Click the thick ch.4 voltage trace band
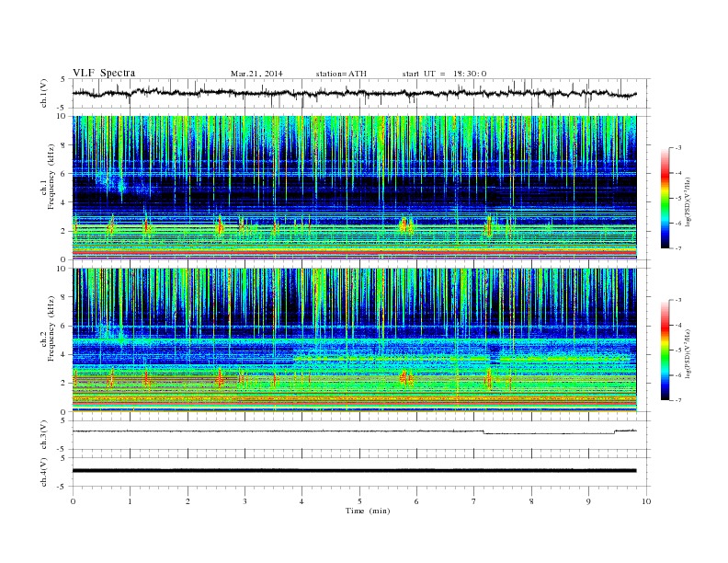The height and width of the screenshot is (563, 728). tap(355, 471)
